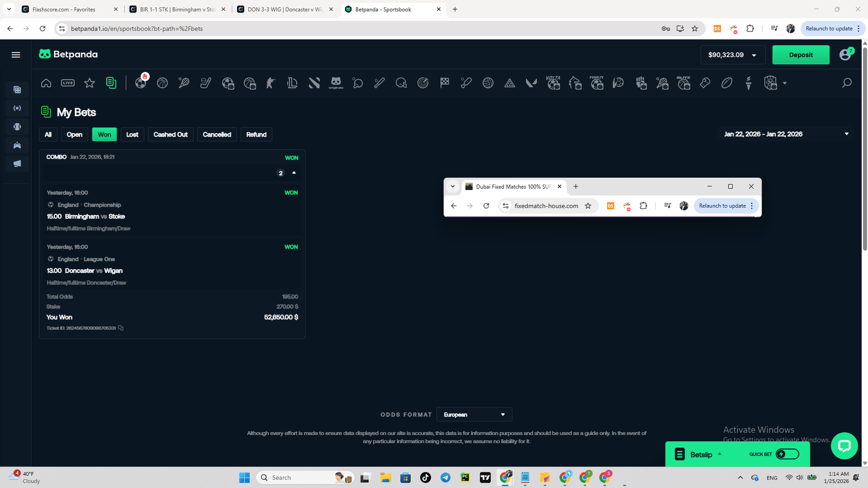The height and width of the screenshot is (488, 868).
Task: Switch to the Lost bets filter
Action: click(132, 134)
